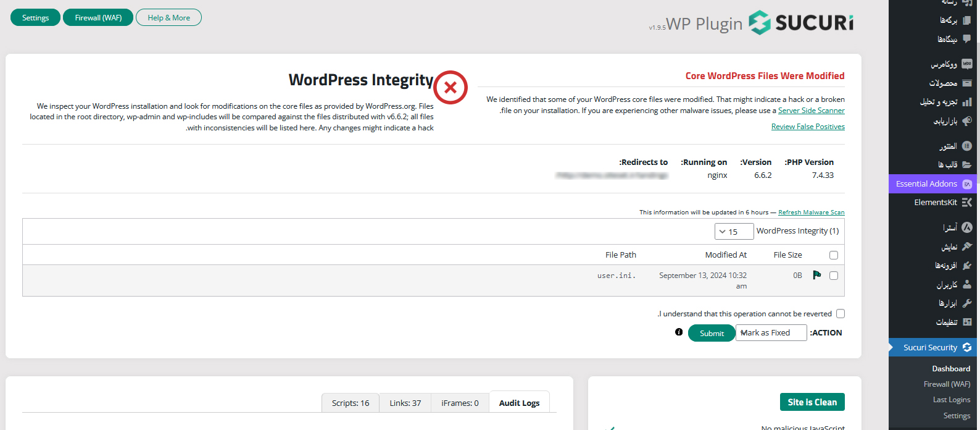Screen dimensions: 980x430
Task: Open the Essential Addons icon in sidebar
Action: pos(967,184)
